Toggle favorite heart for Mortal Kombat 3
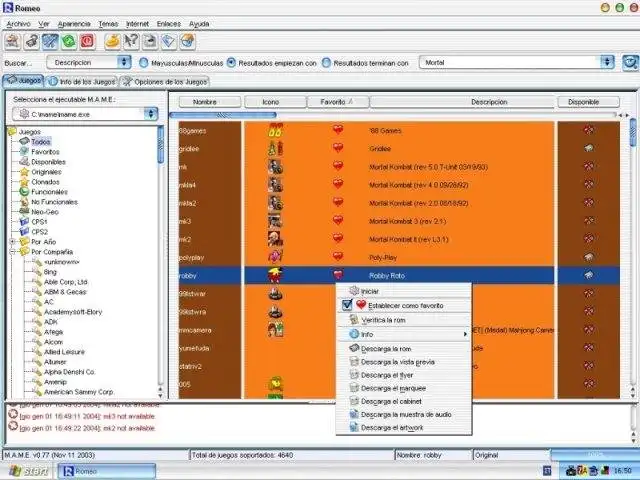640x480 pixels. (x=338, y=220)
